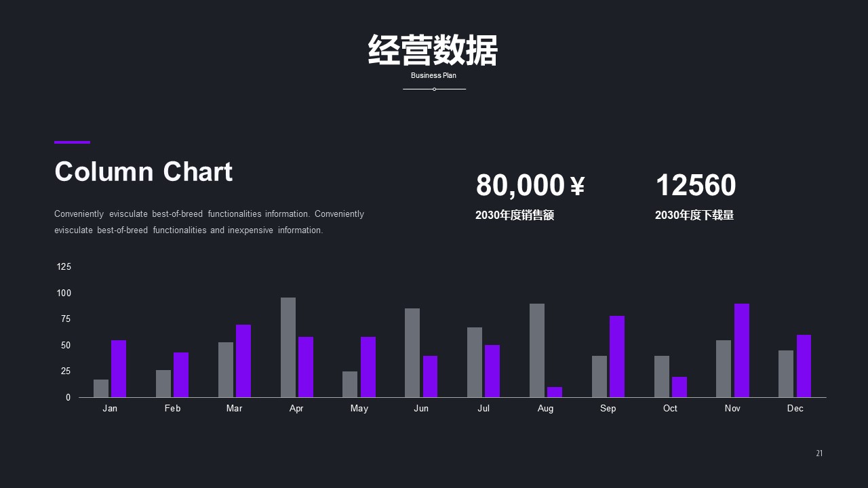Screen dimensions: 868x488
Task: Click the 100 y-axis value
Action: pos(64,293)
